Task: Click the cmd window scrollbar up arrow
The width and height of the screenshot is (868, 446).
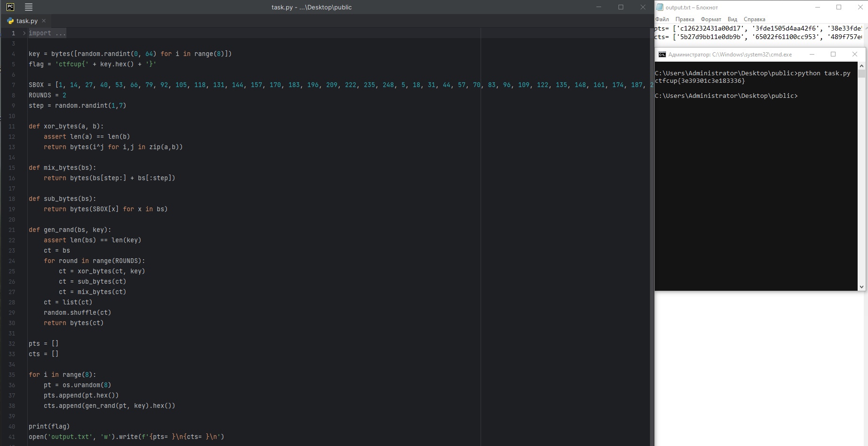Action: pyautogui.click(x=861, y=66)
